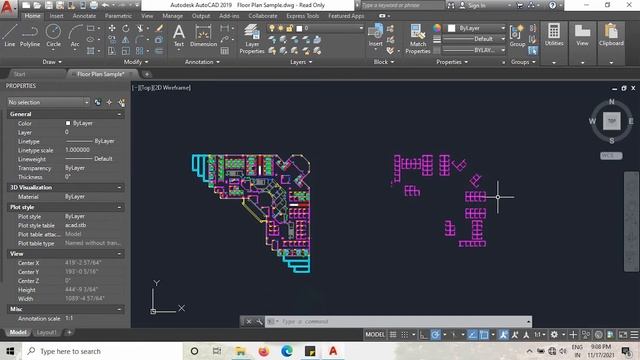Collapse the Plot style section
The image size is (640, 360).
point(119,207)
